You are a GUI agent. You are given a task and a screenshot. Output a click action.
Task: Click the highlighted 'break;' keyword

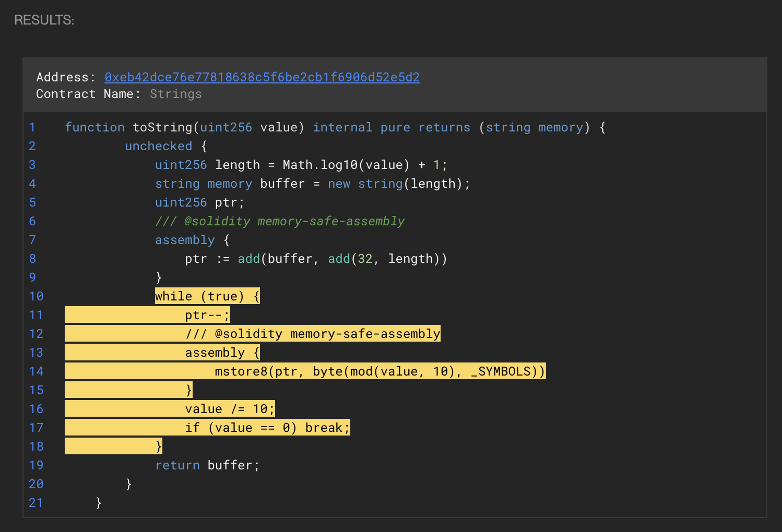[x=327, y=428]
